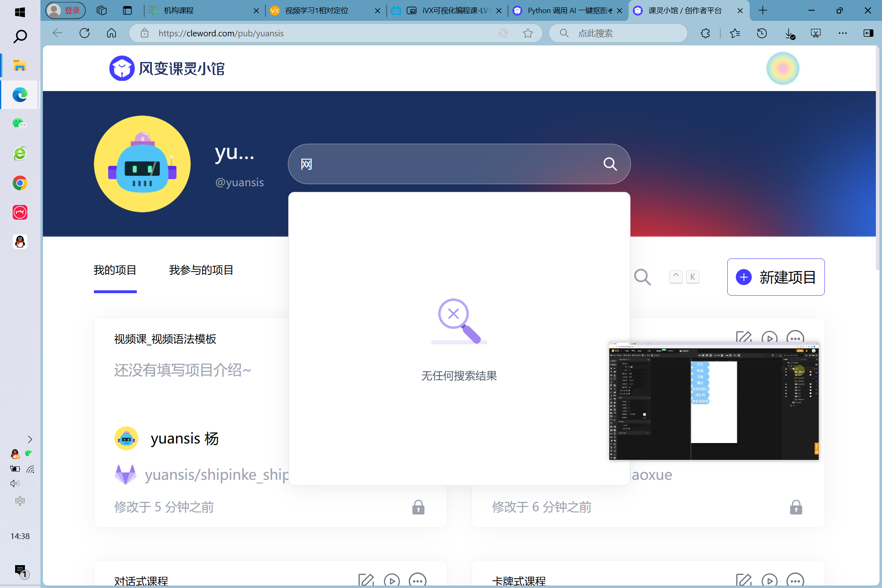Open the iVX editor preview thumbnail
Image resolution: width=882 pixels, height=588 pixels.
click(x=714, y=401)
